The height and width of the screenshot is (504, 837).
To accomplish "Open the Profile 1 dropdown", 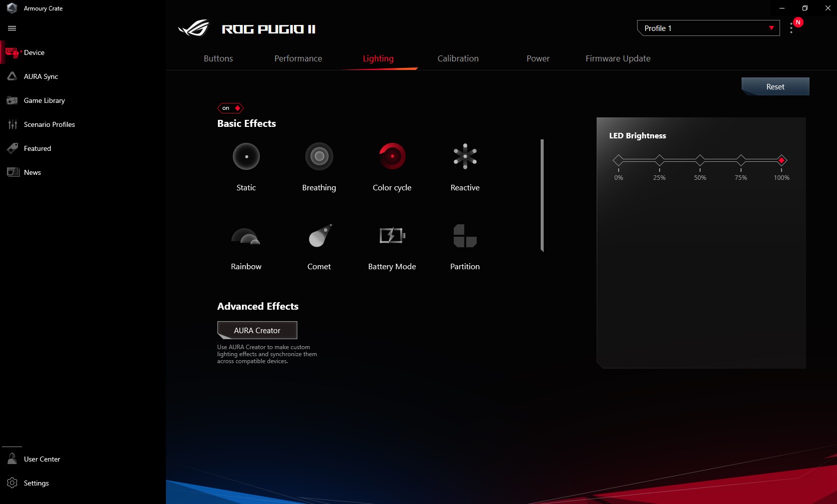I will click(708, 28).
